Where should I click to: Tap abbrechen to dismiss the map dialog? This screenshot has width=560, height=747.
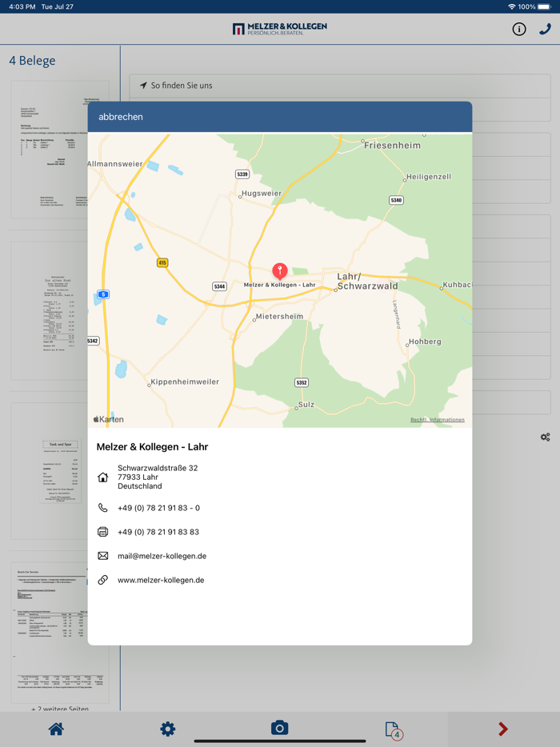[x=121, y=117]
